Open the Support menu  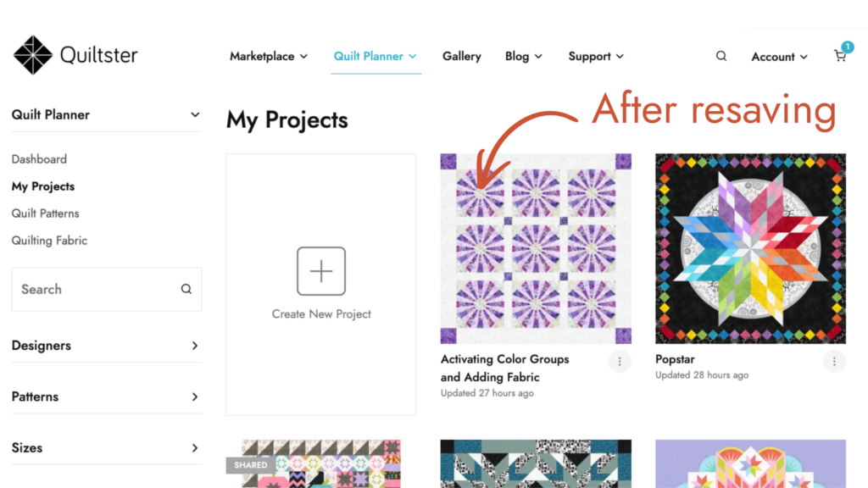[596, 57]
